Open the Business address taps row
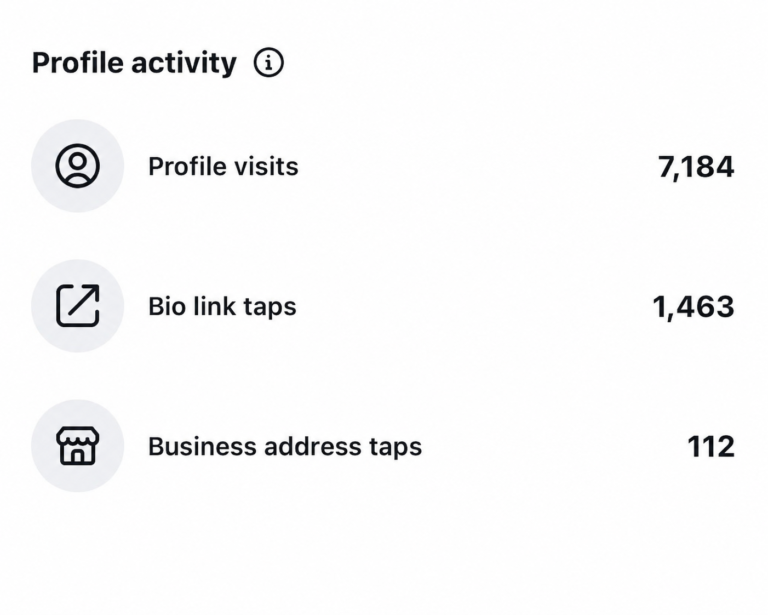 tap(383, 446)
